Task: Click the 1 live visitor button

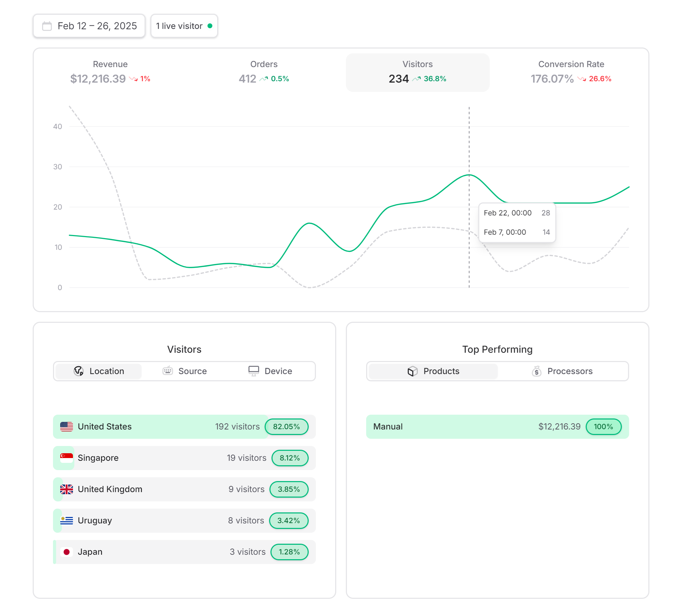Action: click(184, 26)
